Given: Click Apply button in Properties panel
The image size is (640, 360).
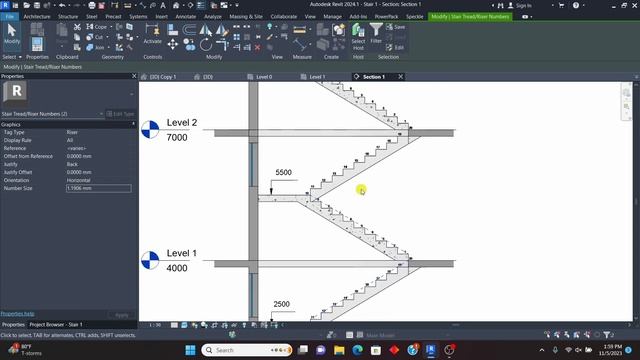Looking at the screenshot, I should tap(122, 315).
